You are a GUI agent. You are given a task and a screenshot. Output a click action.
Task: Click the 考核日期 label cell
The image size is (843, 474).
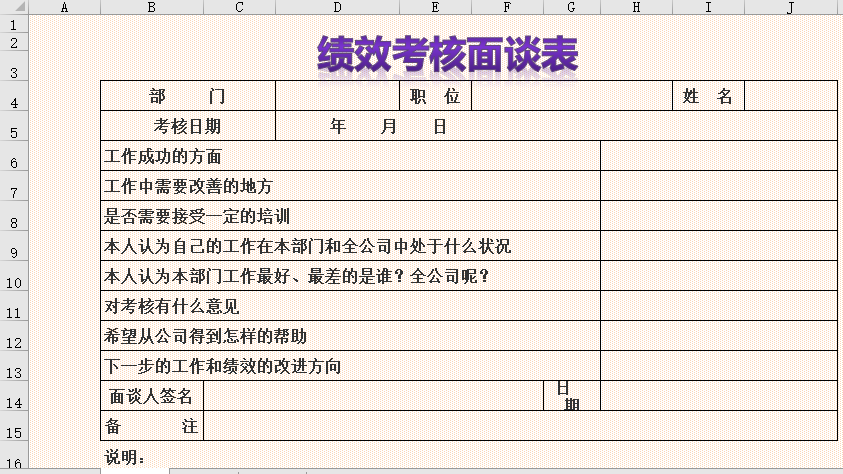coord(188,126)
